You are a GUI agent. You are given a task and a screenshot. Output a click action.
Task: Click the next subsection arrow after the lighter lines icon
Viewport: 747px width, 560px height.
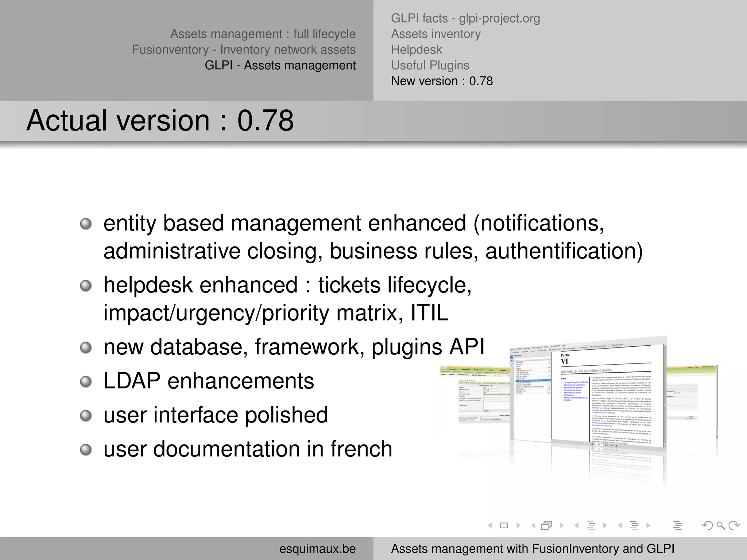tap(605, 525)
